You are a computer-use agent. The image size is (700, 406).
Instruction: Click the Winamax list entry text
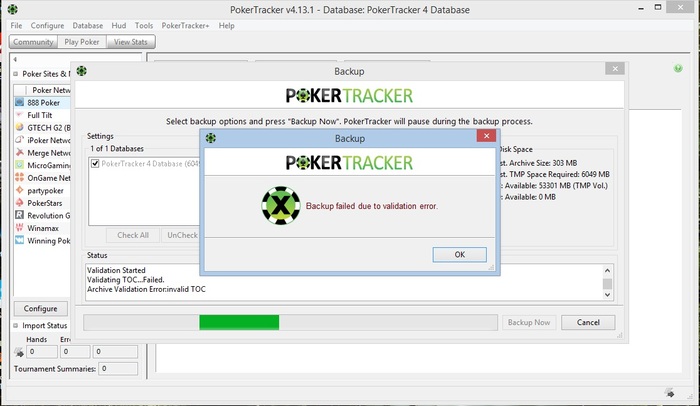[x=43, y=228]
